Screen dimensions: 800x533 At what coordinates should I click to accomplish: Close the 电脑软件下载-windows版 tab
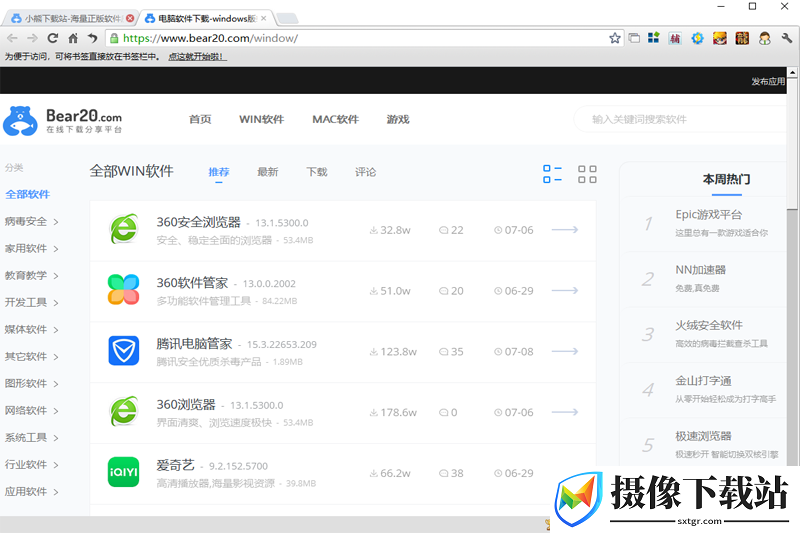pyautogui.click(x=263, y=18)
